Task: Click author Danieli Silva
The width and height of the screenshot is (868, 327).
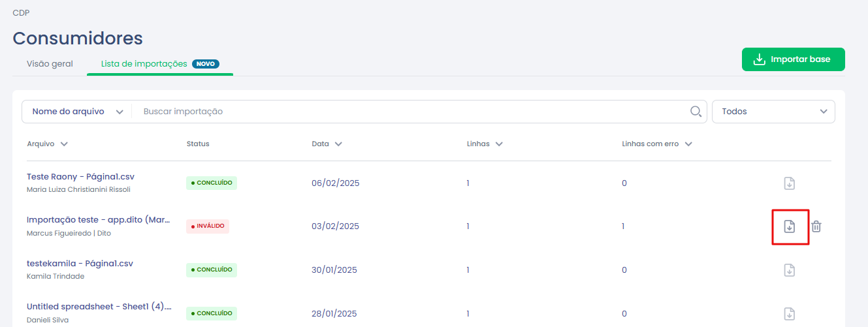Action: pyautogui.click(x=48, y=320)
